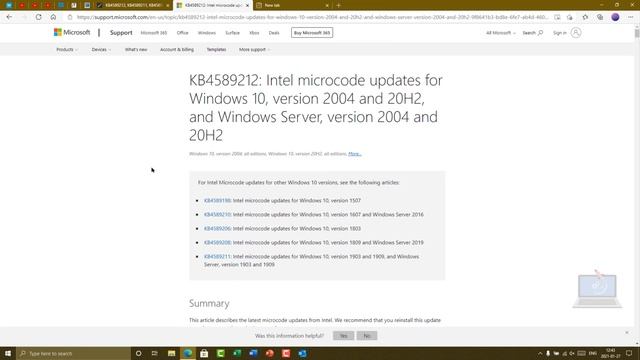
Task: Open KB4589208 article link
Action: coord(217,242)
